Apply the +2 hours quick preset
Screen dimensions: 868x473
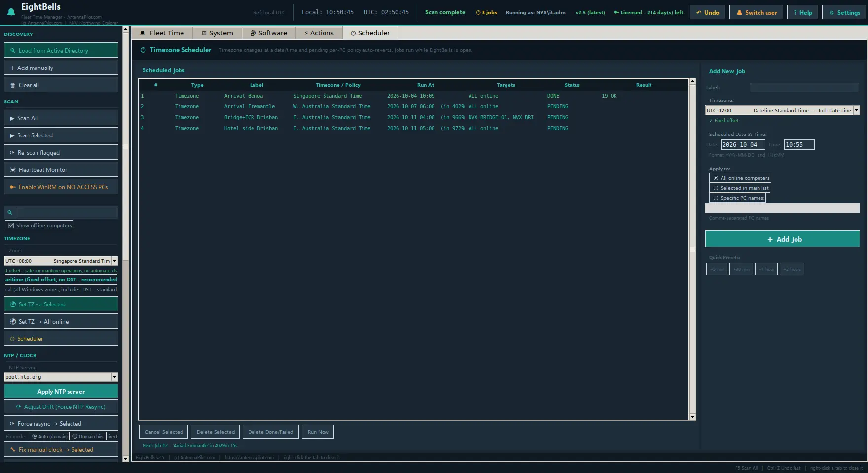[x=792, y=269]
